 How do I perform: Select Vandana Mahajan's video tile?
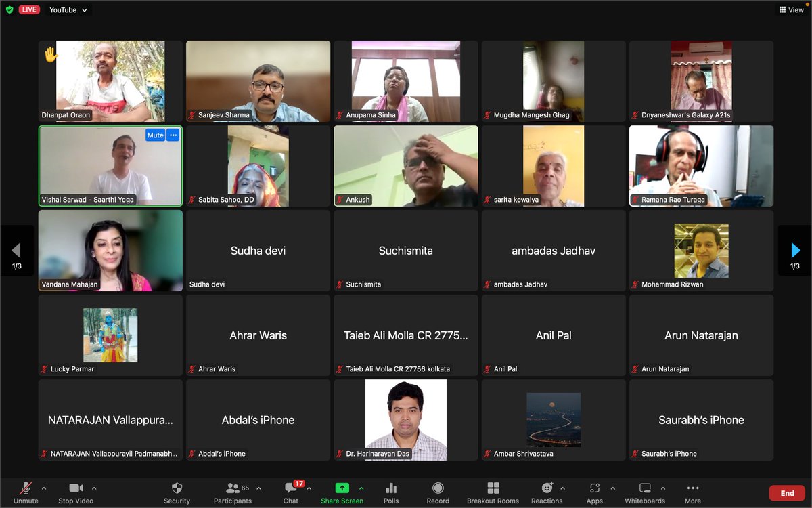click(x=110, y=251)
